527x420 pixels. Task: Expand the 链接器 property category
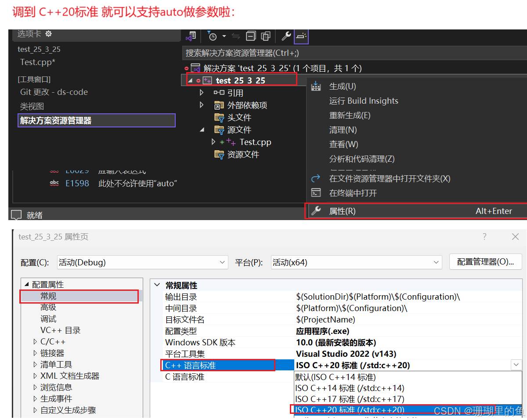36,353
